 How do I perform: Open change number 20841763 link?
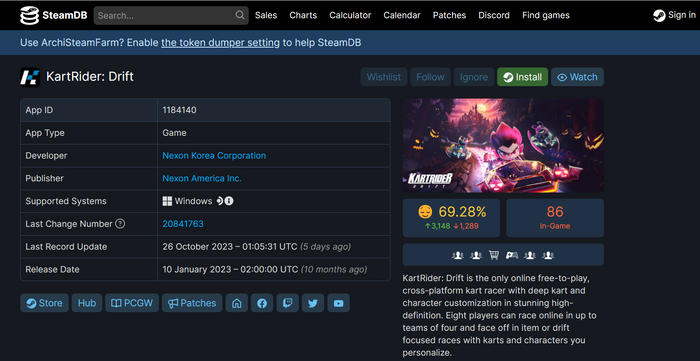(183, 224)
